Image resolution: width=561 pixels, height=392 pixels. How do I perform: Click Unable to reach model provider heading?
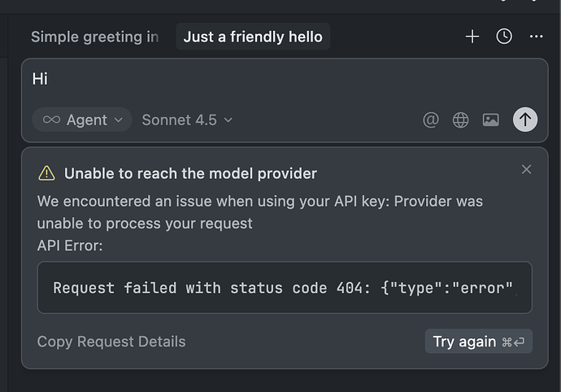(190, 173)
